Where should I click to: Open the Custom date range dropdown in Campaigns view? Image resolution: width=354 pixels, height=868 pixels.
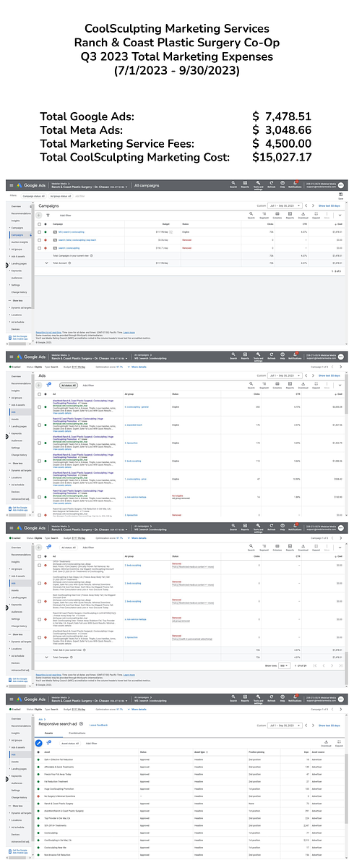(x=284, y=205)
